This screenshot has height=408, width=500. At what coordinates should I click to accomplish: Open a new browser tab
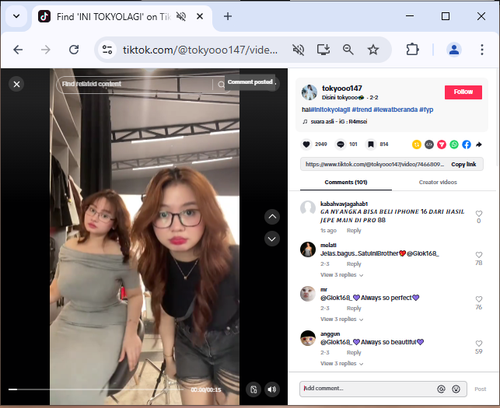[x=228, y=16]
